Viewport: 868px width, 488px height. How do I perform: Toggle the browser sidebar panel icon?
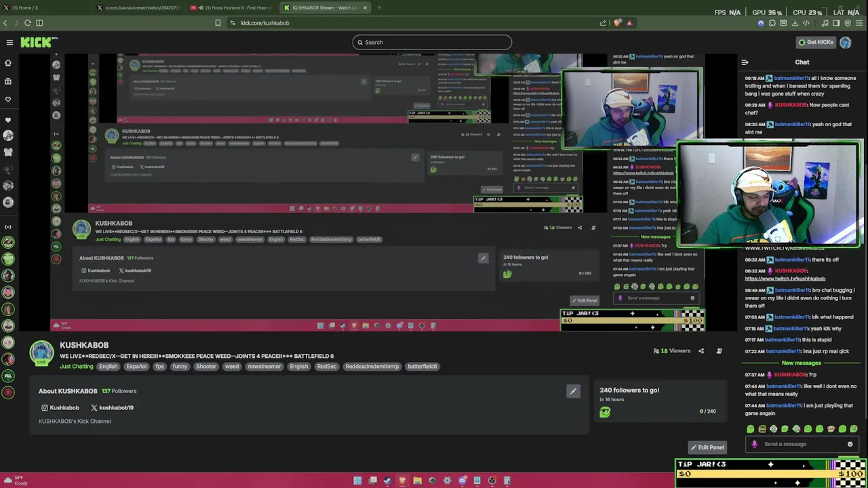point(39,23)
